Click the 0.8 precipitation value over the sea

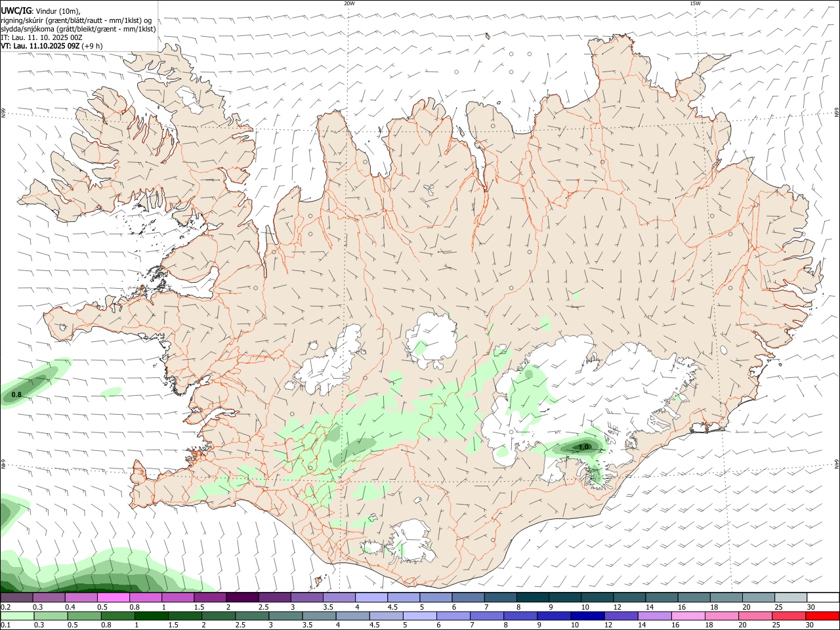pyautogui.click(x=17, y=395)
